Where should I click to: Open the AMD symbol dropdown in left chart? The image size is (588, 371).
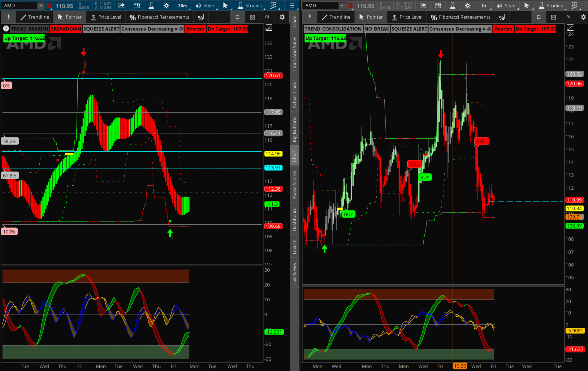click(41, 6)
